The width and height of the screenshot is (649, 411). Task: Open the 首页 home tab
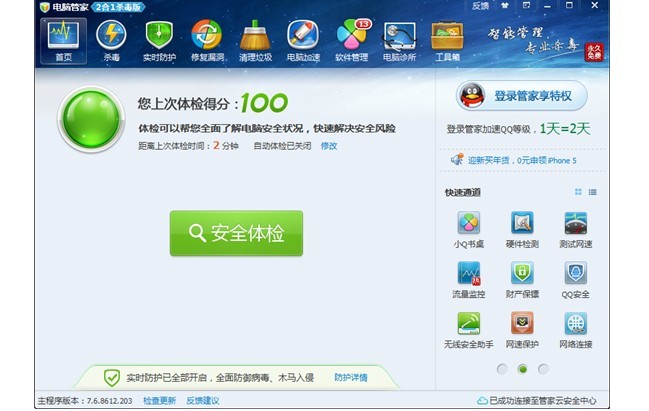pos(63,41)
